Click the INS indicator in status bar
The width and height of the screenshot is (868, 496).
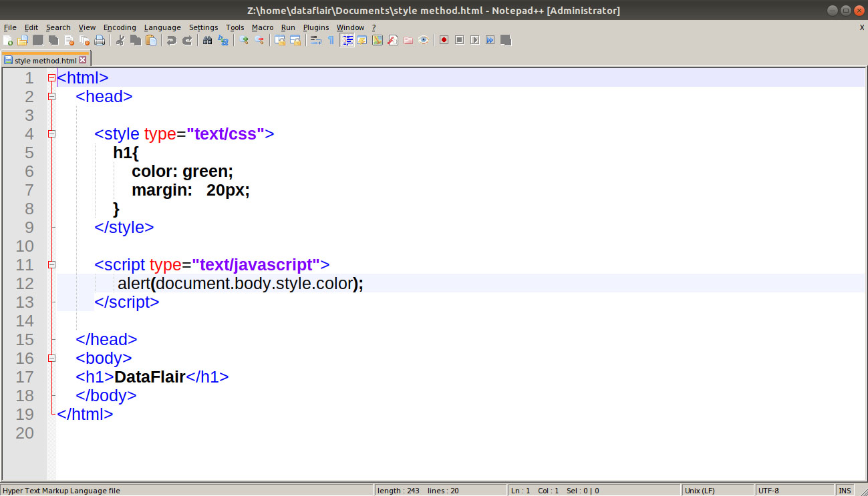coord(845,491)
